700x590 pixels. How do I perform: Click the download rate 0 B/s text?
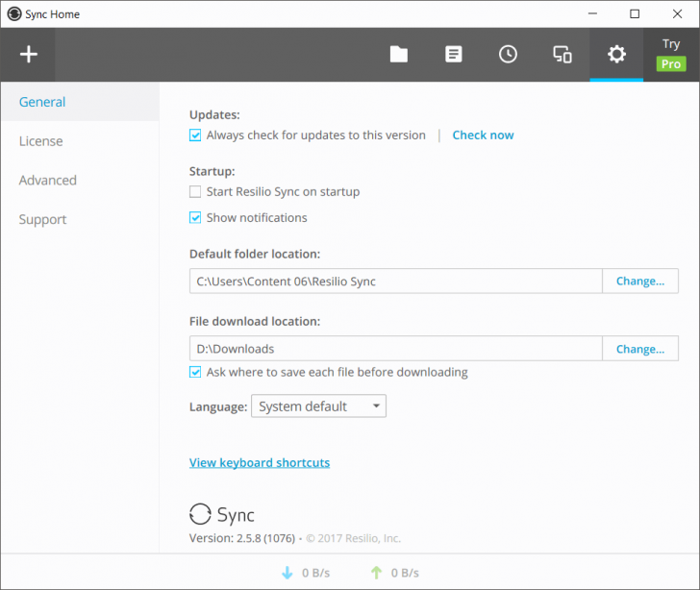click(x=316, y=573)
